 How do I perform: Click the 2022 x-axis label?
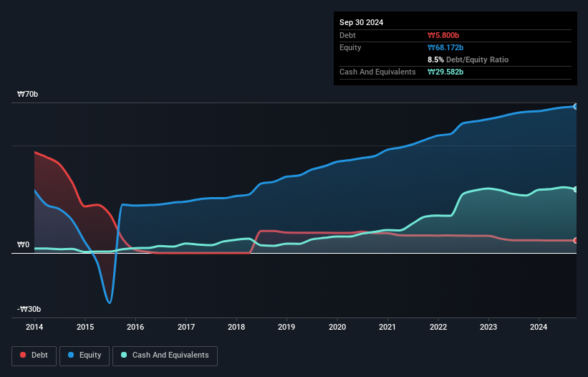click(438, 327)
